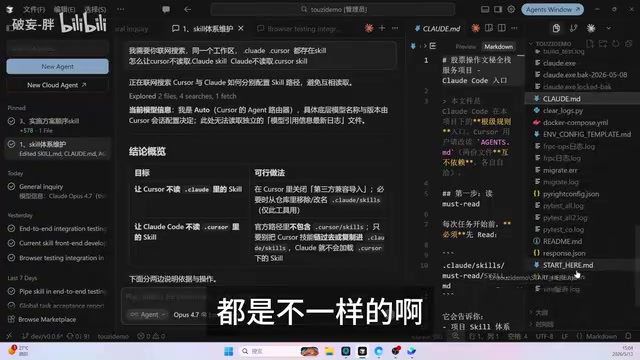Click the source control branch icon in sidebar
Viewport: 640px width, 360px height.
573,28
